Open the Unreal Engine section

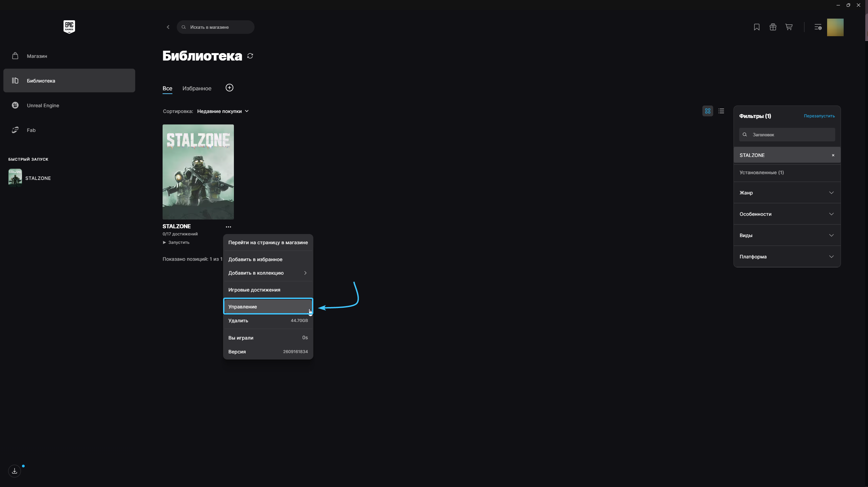(x=69, y=105)
